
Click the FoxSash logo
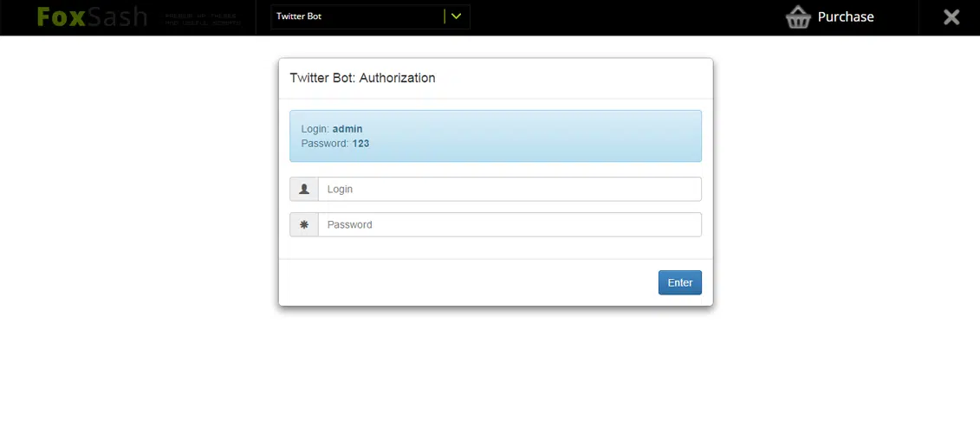(92, 17)
